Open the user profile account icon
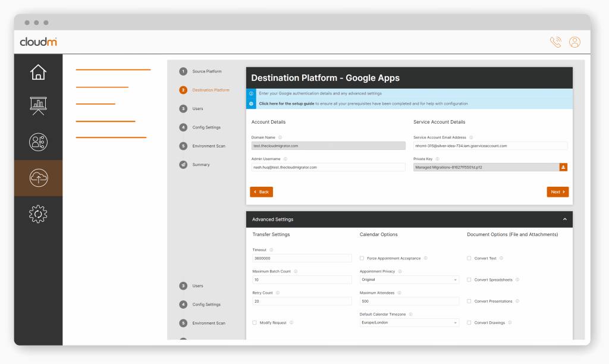Image resolution: width=609 pixels, height=364 pixels. [x=575, y=42]
